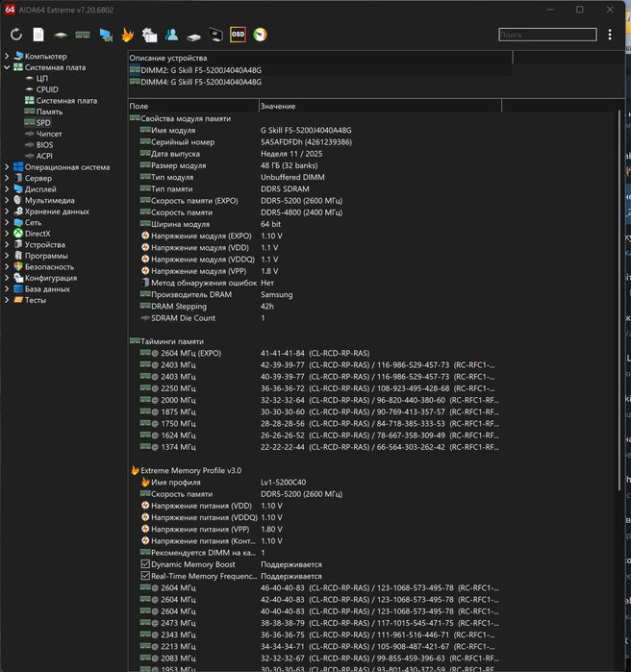Collapse the Системная плата tree node
The width and height of the screenshot is (631, 672).
(x=7, y=68)
